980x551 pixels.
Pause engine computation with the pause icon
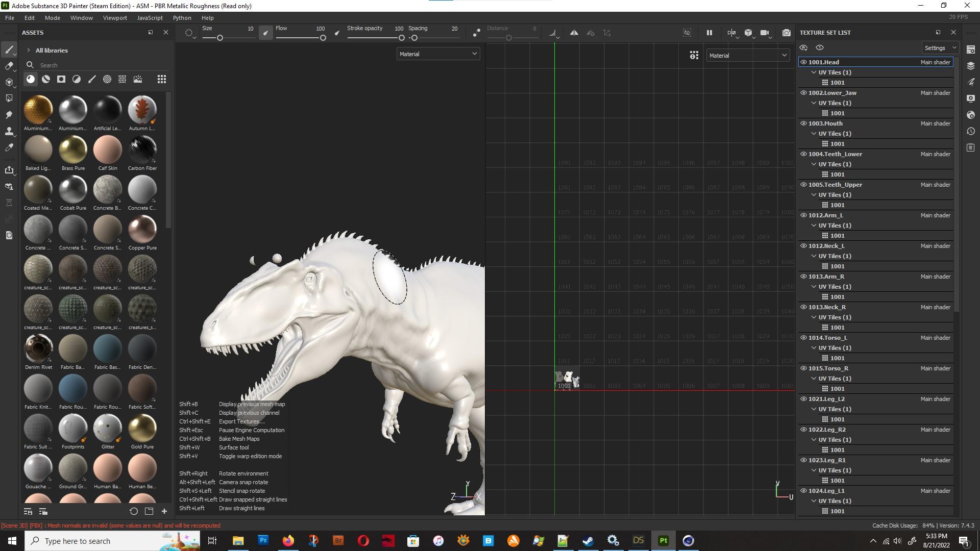(709, 33)
